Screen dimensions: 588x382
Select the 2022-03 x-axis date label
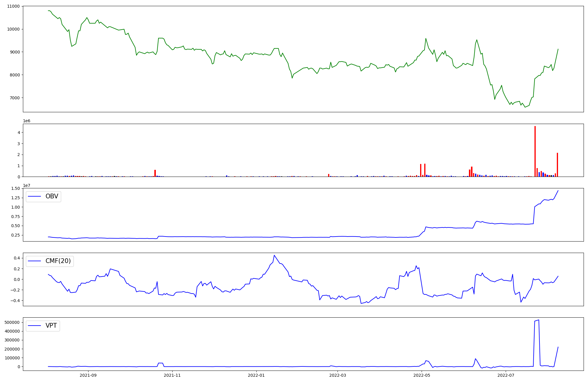point(338,375)
